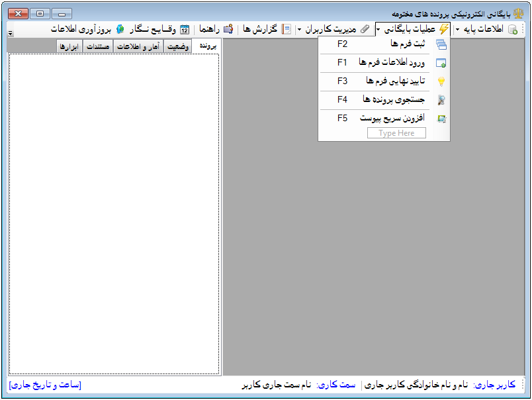The width and height of the screenshot is (532, 400).
Task: Click the case search icon (جستجوی پرونده ها)
Action: click(x=441, y=100)
